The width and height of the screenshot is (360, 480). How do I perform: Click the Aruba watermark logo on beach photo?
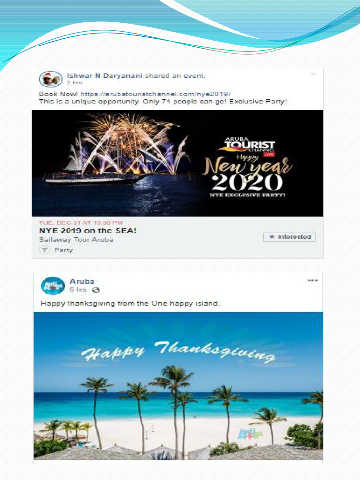coord(250,434)
